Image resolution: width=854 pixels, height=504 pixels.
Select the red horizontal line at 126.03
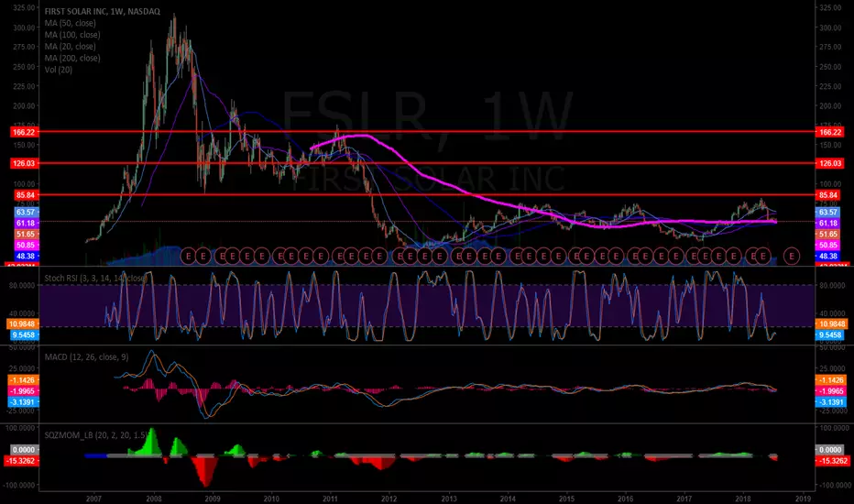click(427, 163)
